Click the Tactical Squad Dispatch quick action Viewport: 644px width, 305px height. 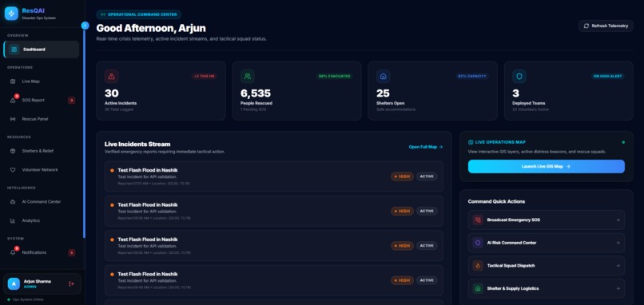pos(547,266)
